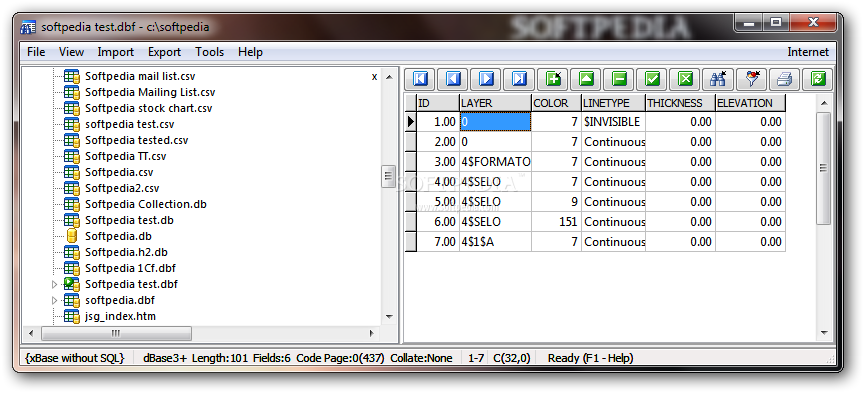864x393 pixels.
Task: Click grid scroll up arrow
Action: pyautogui.click(x=824, y=103)
